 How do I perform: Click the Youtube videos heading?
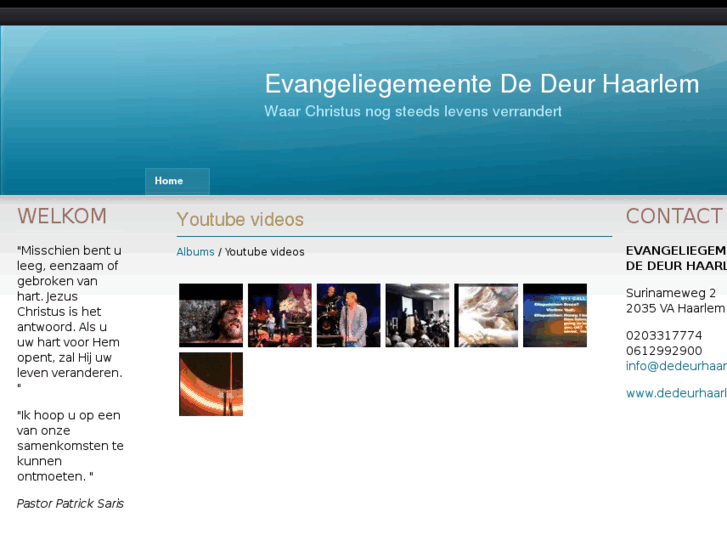[x=240, y=219]
